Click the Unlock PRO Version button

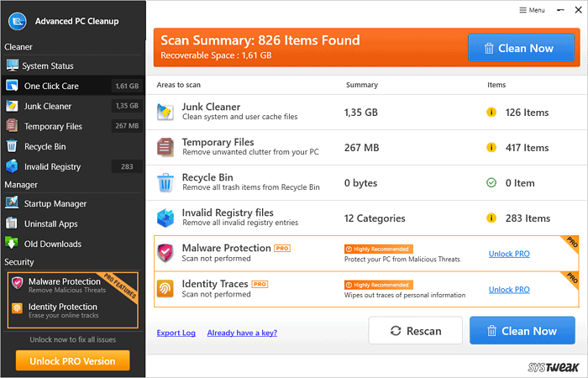coord(72,360)
